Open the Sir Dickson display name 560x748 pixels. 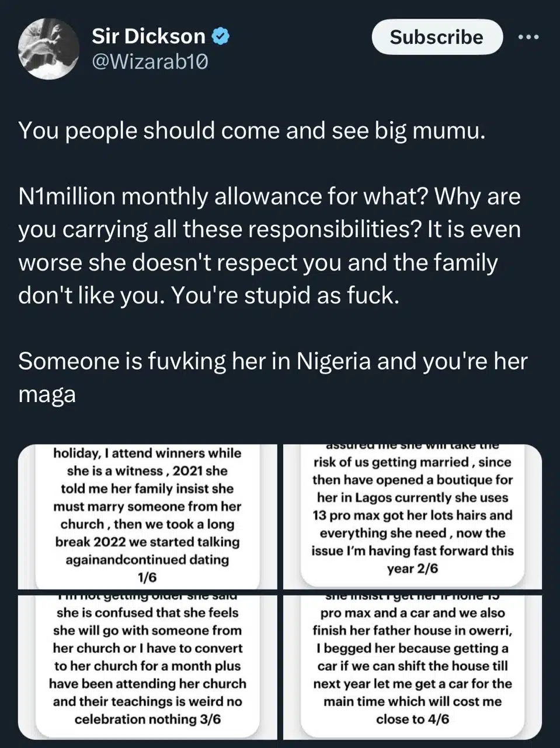tap(148, 37)
